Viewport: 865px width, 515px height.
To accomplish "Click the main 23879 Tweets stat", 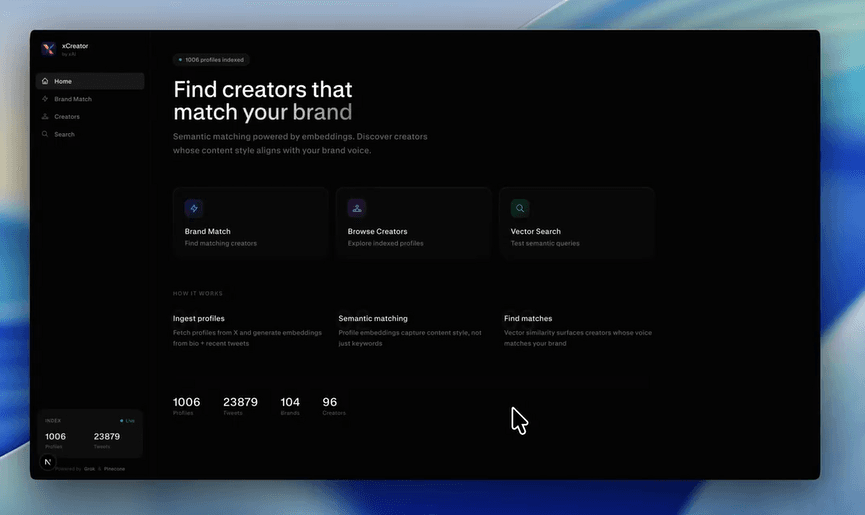I will tap(240, 406).
